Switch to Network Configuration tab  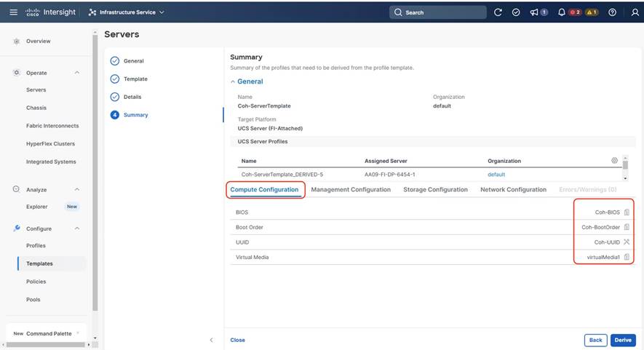click(514, 189)
